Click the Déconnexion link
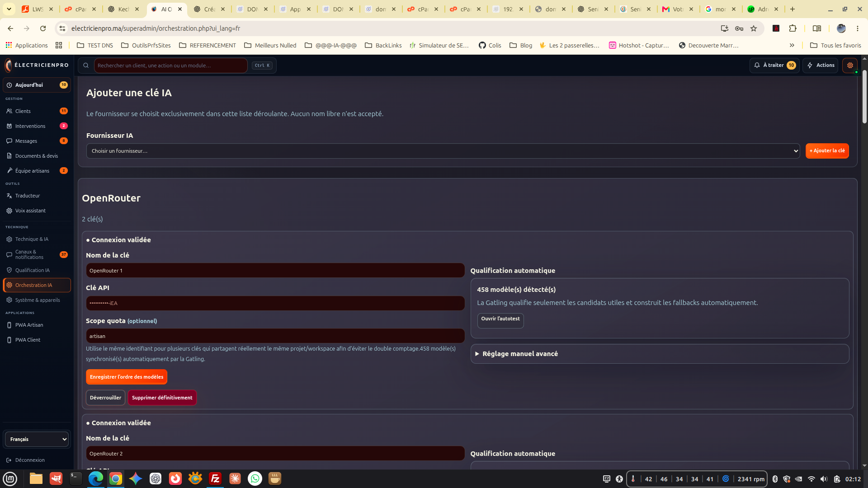 click(x=30, y=460)
